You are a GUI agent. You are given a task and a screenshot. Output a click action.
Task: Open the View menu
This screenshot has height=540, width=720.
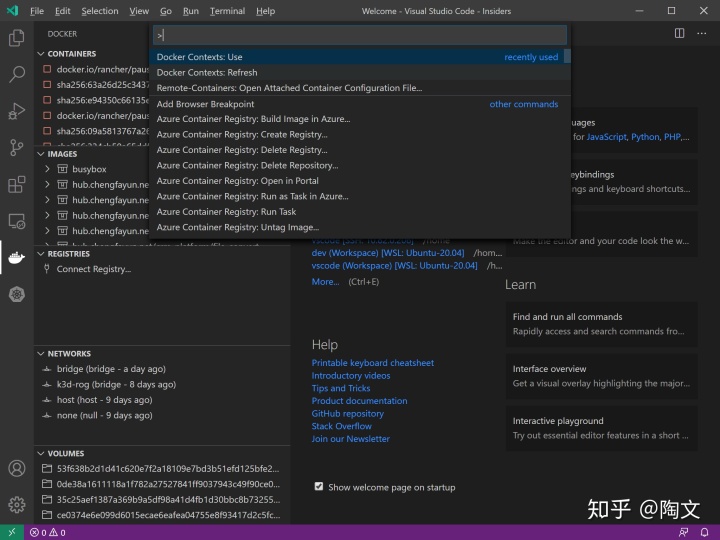(139, 11)
